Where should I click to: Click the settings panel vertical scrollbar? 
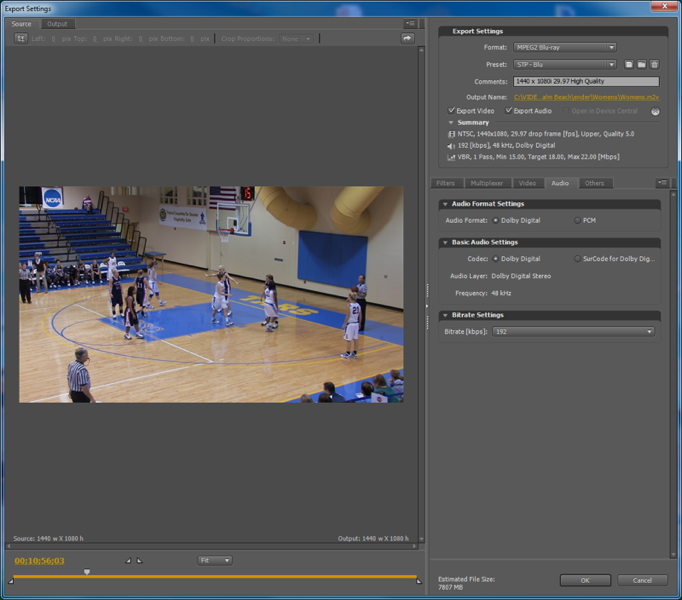tap(673, 374)
